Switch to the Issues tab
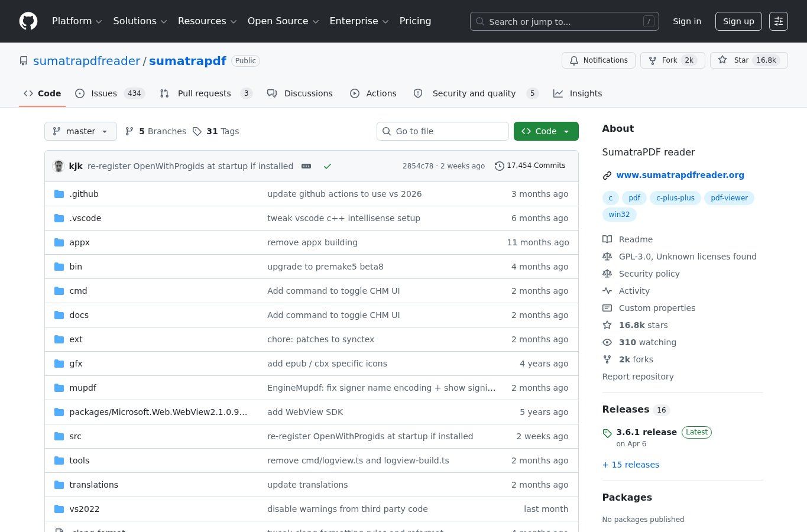The image size is (807, 532). click(110, 93)
